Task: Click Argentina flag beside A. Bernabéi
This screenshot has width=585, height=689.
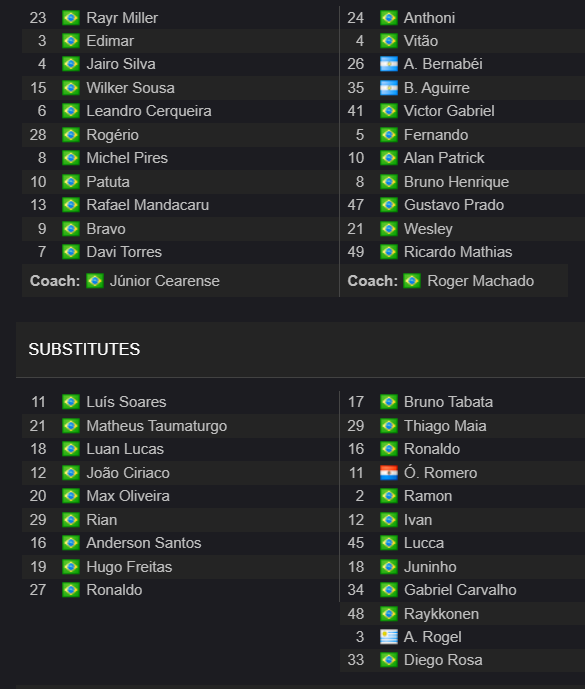Action: pos(389,64)
